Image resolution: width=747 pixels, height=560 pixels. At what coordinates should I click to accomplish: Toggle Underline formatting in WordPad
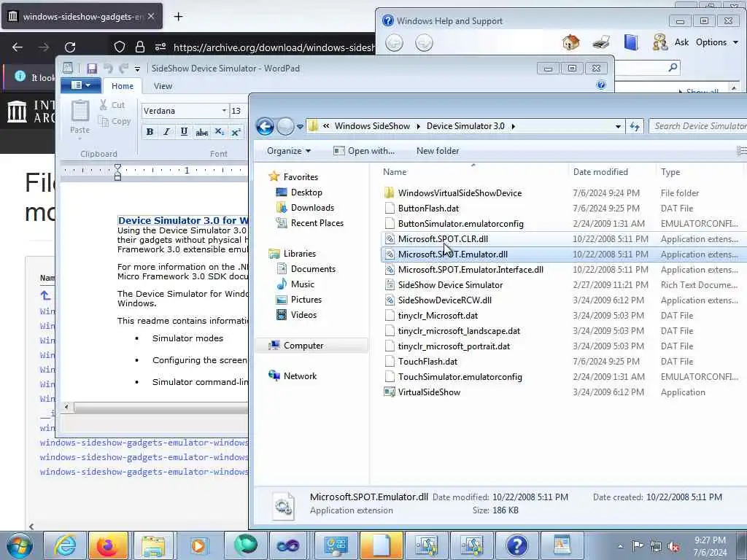(x=184, y=132)
